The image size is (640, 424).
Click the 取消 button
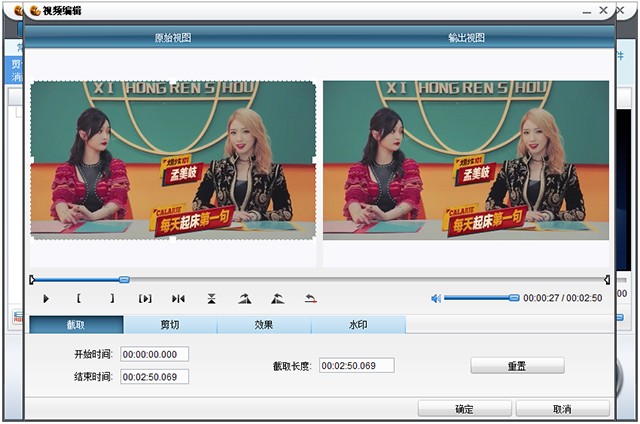pyautogui.click(x=562, y=409)
